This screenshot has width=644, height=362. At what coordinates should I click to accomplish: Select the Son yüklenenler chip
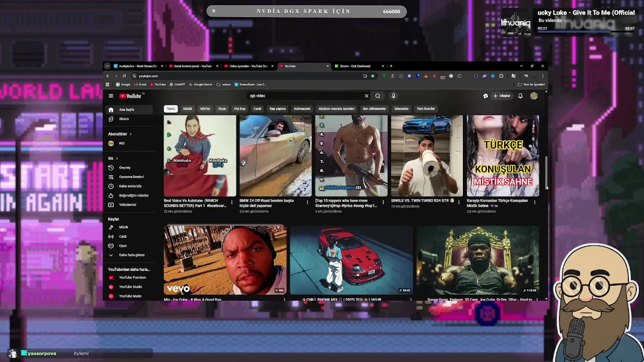374,109
